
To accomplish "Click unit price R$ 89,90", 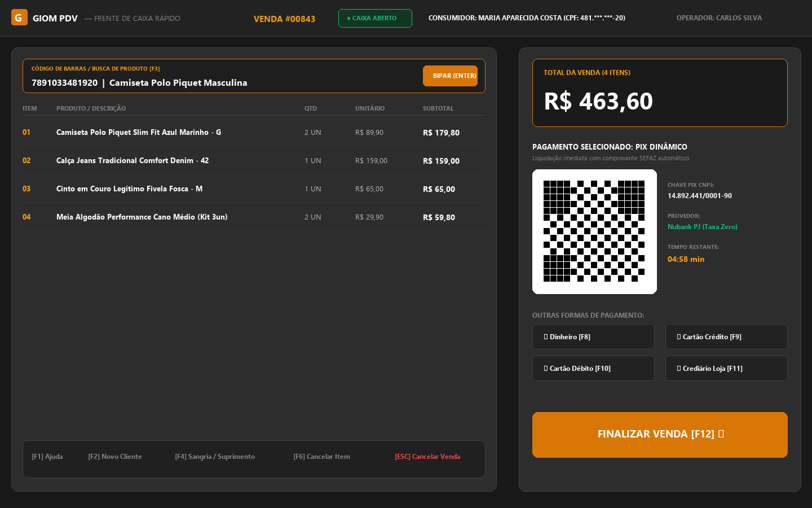I will click(369, 133).
